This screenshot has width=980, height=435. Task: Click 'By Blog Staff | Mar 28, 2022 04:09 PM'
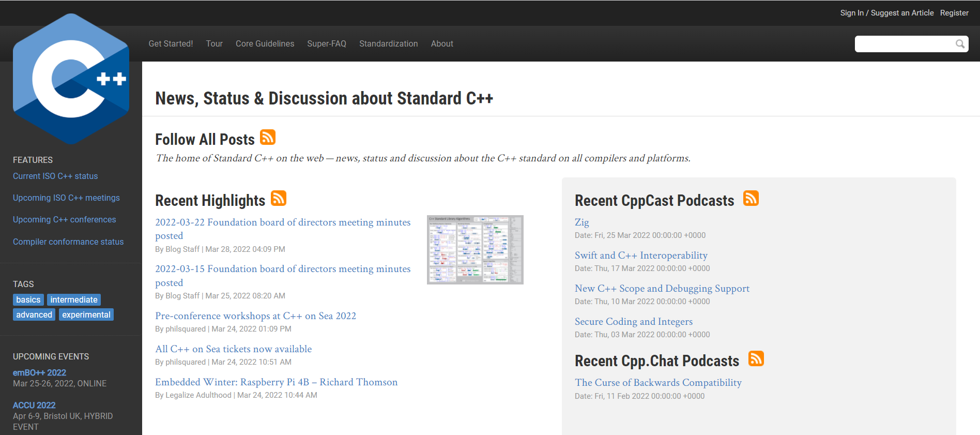[x=220, y=249]
